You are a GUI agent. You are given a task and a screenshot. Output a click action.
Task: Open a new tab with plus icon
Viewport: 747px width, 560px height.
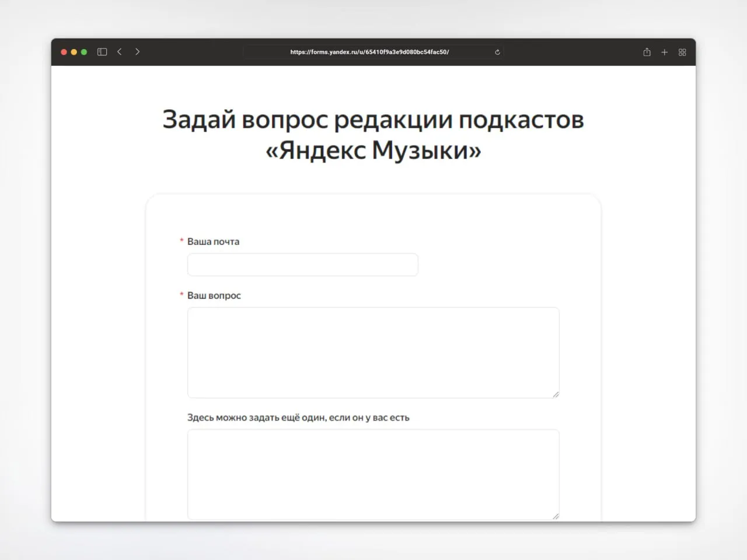(664, 52)
